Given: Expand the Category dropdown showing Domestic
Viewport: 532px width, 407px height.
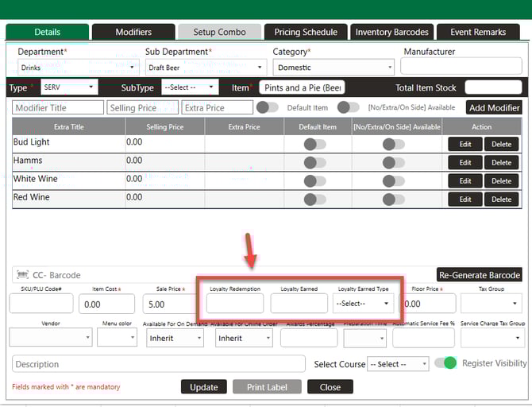Looking at the screenshot, I should (x=333, y=68).
